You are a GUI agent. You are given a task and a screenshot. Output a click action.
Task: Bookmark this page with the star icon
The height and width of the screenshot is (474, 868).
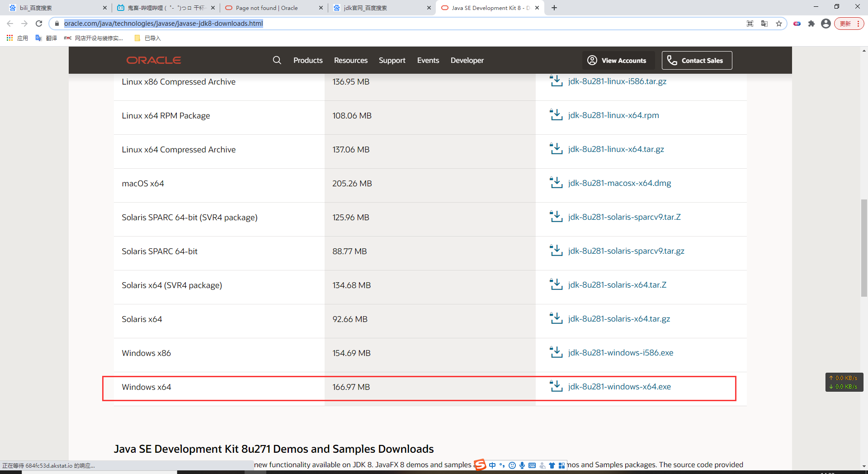coord(779,24)
